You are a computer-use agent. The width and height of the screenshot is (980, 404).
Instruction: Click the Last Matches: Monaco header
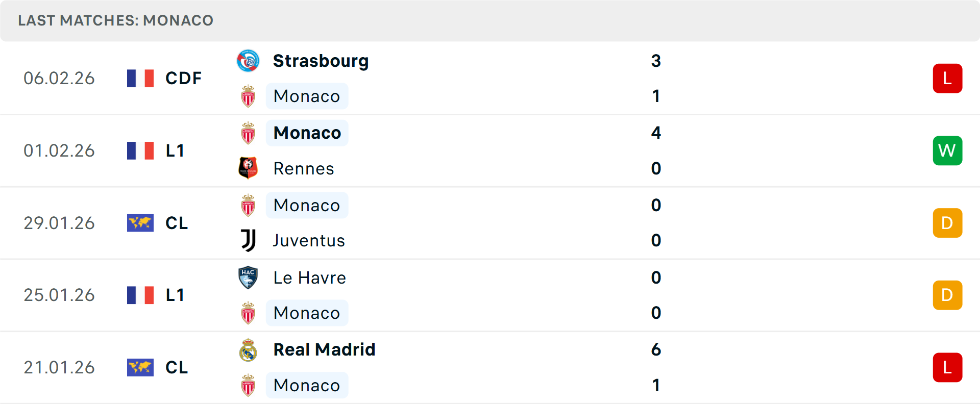click(116, 20)
